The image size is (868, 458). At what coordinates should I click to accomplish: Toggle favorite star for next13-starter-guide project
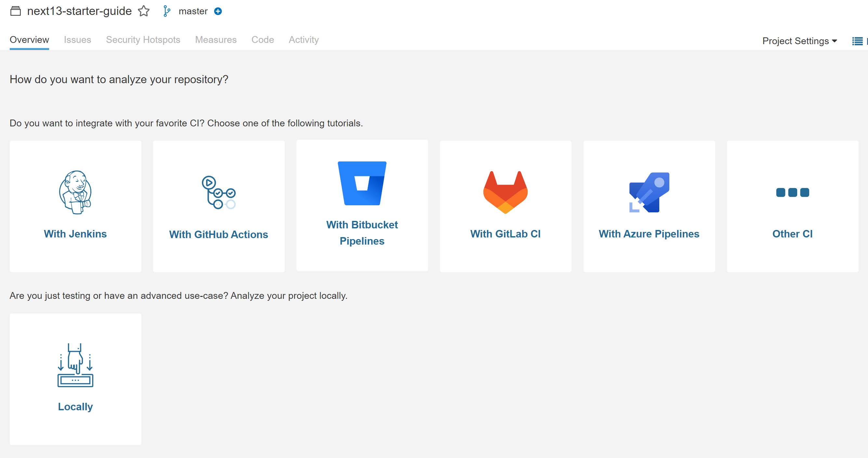144,11
